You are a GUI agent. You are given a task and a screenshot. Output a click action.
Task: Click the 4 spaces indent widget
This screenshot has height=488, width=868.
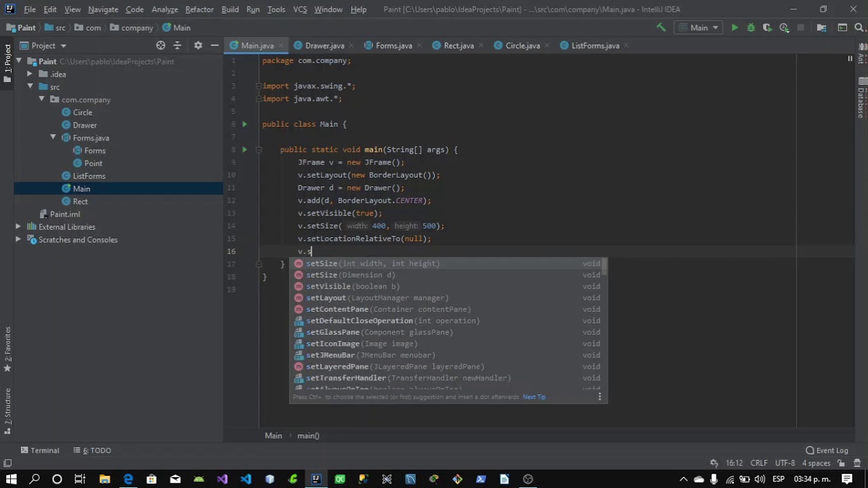(x=816, y=463)
